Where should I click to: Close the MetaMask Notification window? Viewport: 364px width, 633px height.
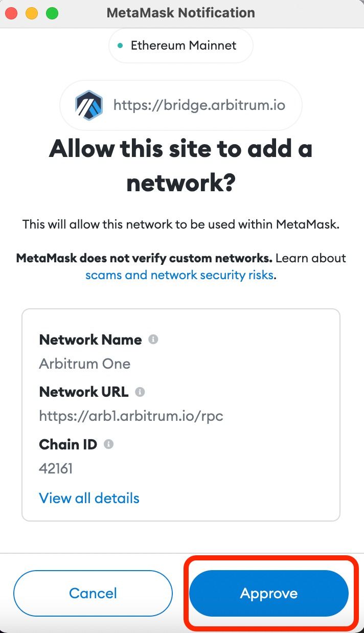tap(11, 13)
